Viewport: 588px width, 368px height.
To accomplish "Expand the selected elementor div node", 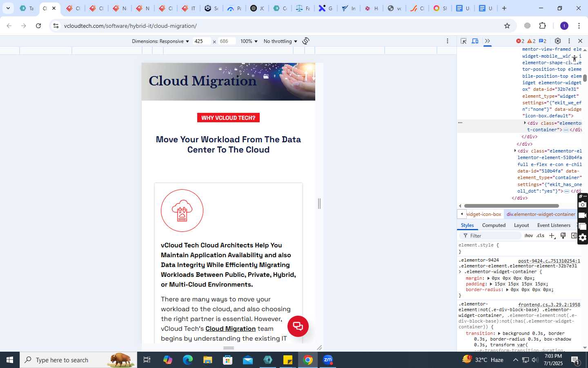I will pyautogui.click(x=525, y=123).
